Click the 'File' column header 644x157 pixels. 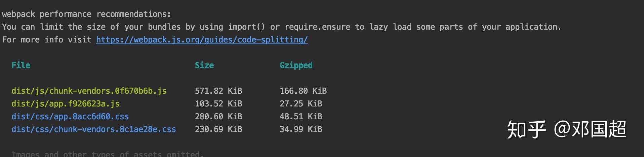[x=21, y=65]
